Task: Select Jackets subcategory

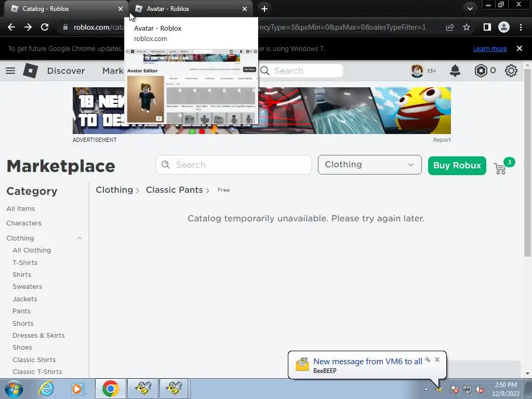Action: [25, 299]
